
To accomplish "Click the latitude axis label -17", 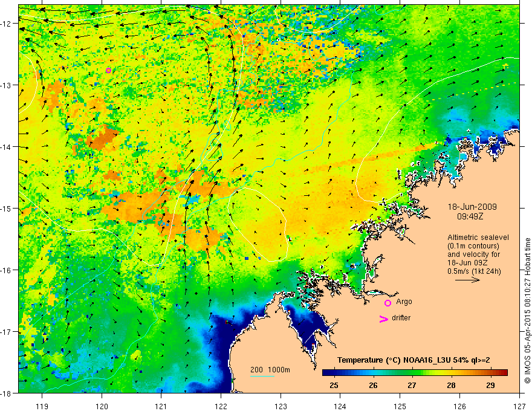I will 6,332.
